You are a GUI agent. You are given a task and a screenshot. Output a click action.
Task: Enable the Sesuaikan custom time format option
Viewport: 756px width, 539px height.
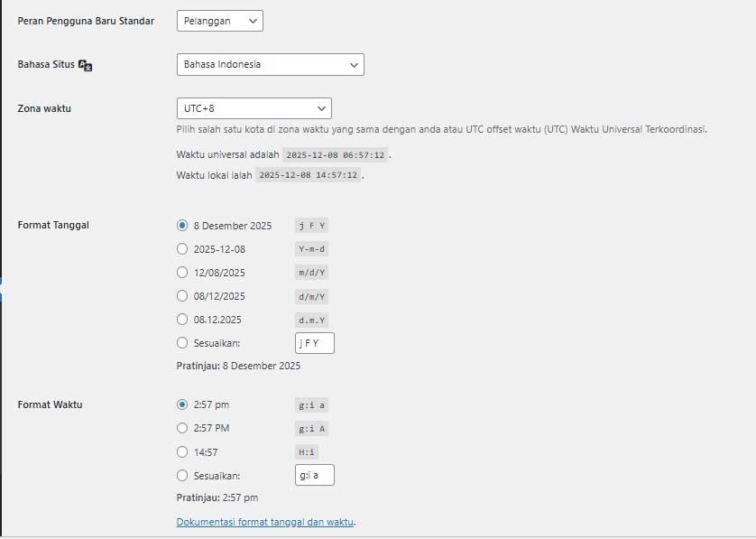pos(182,475)
